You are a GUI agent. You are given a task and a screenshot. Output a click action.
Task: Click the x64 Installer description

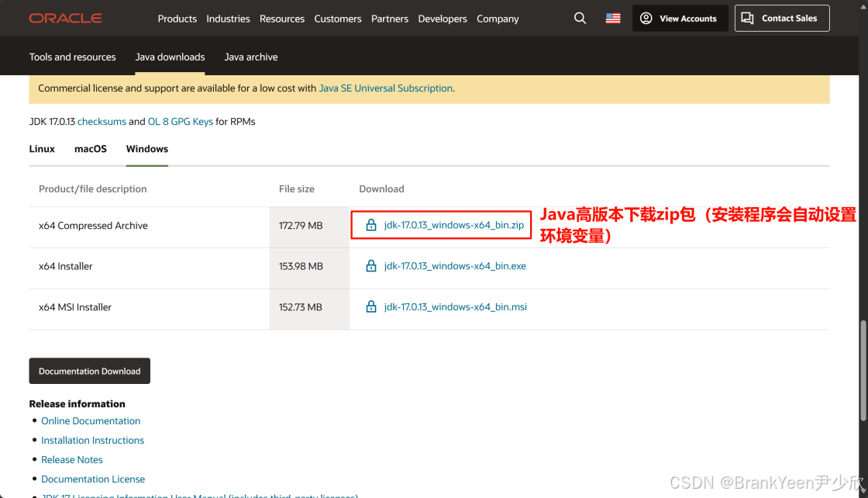[x=65, y=266]
